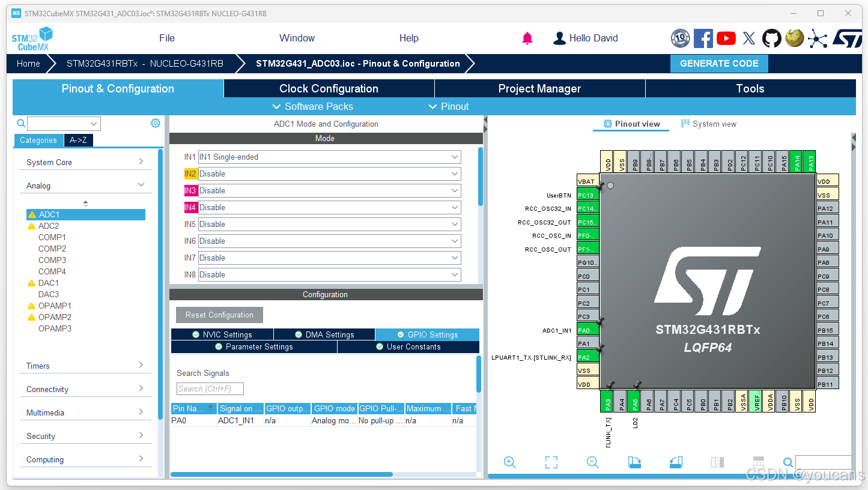The width and height of the screenshot is (868, 490).
Task: Open the YouTube link icon
Action: click(x=726, y=38)
